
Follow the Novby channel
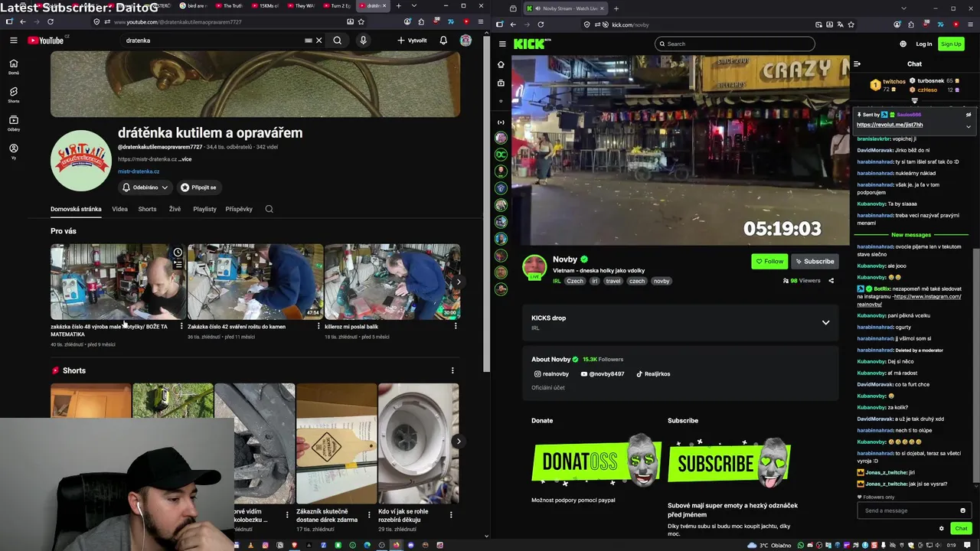(769, 262)
